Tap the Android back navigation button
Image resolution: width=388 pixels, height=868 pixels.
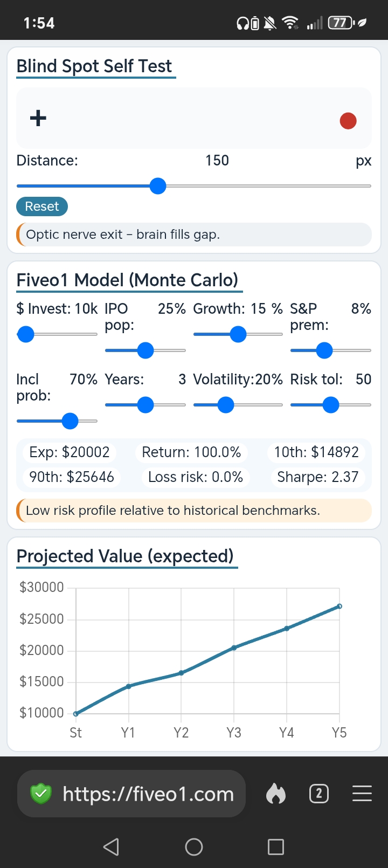click(x=111, y=847)
